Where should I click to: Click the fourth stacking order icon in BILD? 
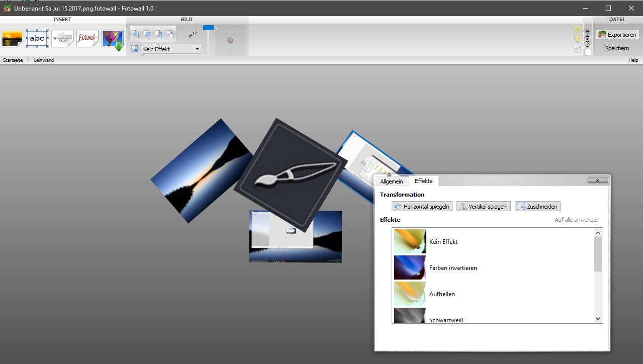[170, 34]
